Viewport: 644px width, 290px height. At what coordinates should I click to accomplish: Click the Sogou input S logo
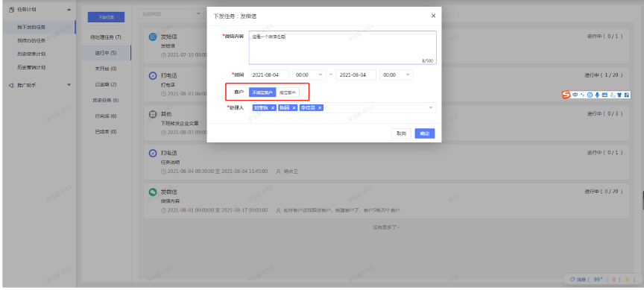(566, 95)
